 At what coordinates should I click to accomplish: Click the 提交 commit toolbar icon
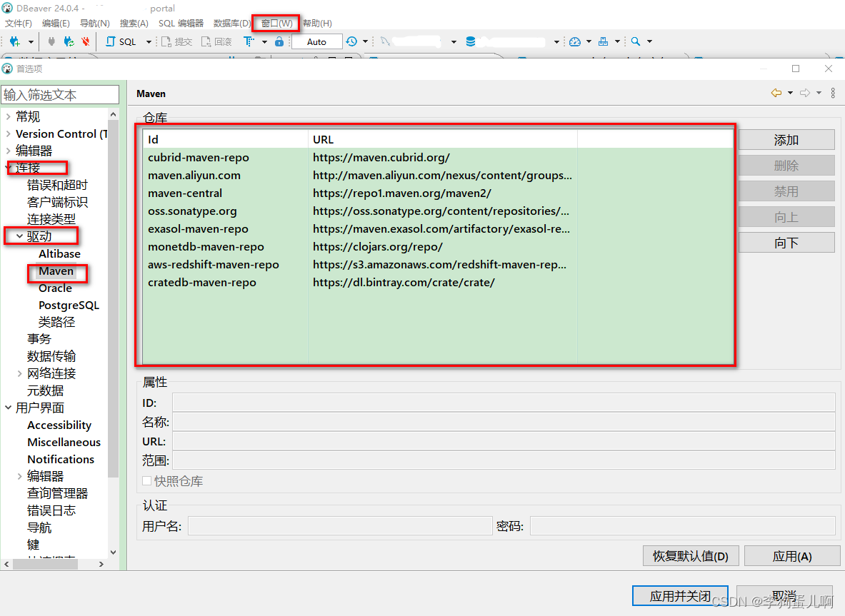point(176,41)
